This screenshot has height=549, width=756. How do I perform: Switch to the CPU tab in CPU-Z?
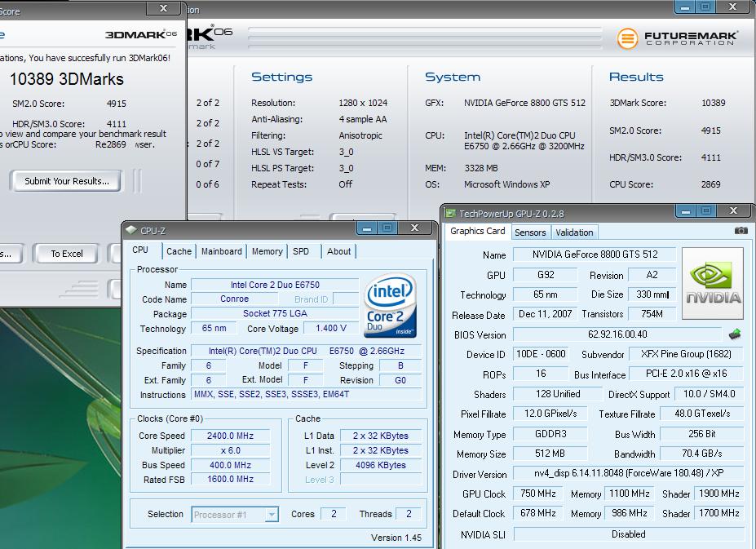pyautogui.click(x=140, y=250)
